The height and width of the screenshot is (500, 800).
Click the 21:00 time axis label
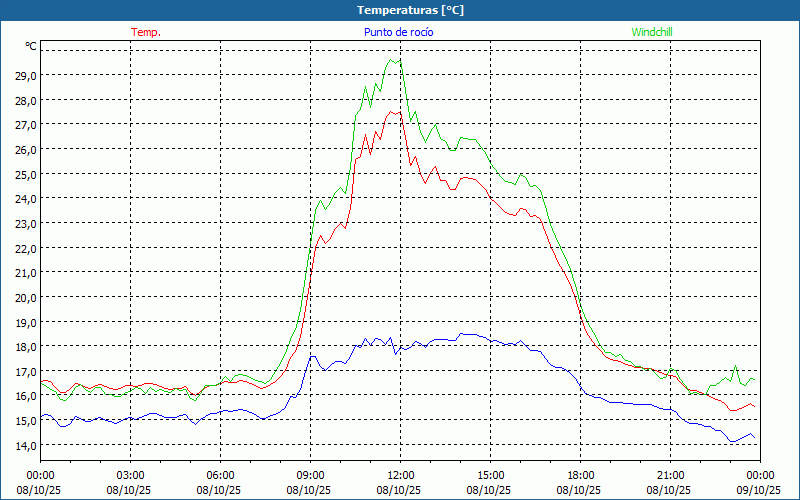(670, 475)
